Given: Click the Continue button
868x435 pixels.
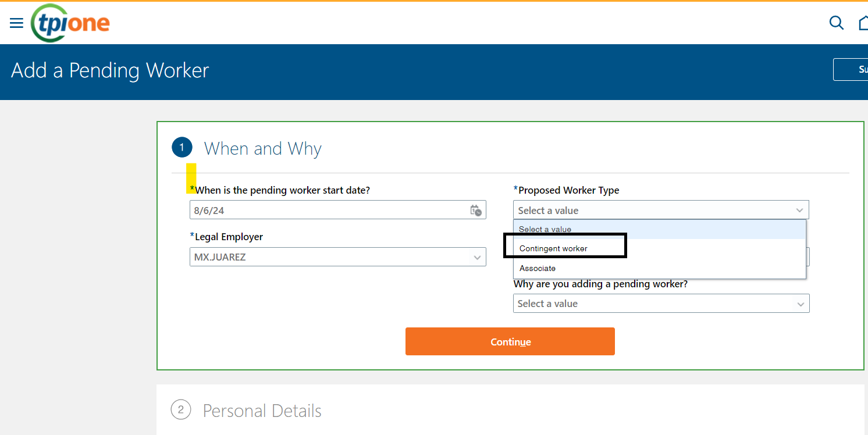Looking at the screenshot, I should click(x=510, y=341).
